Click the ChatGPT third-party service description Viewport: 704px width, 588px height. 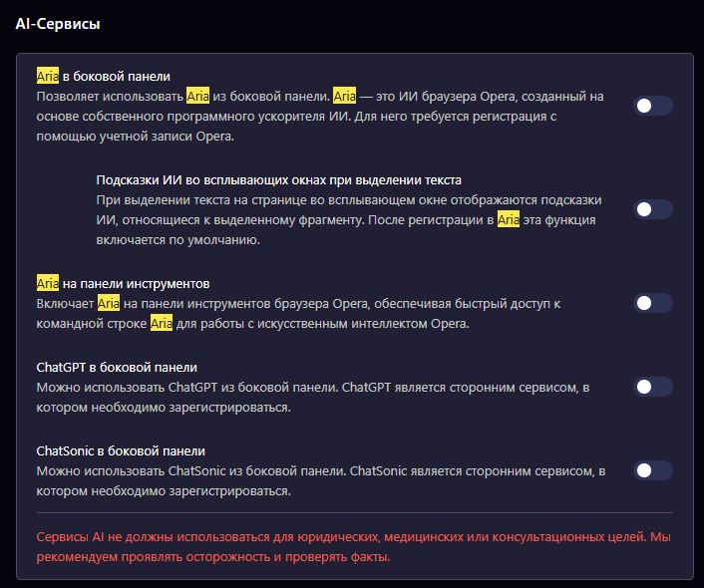point(319,397)
